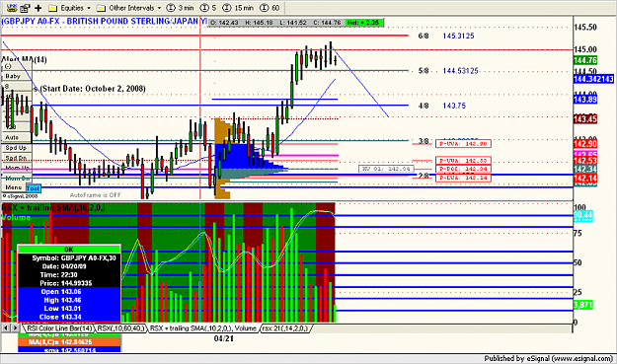617x364 pixels.
Task: Switch to the 15 min interval
Action: click(238, 8)
